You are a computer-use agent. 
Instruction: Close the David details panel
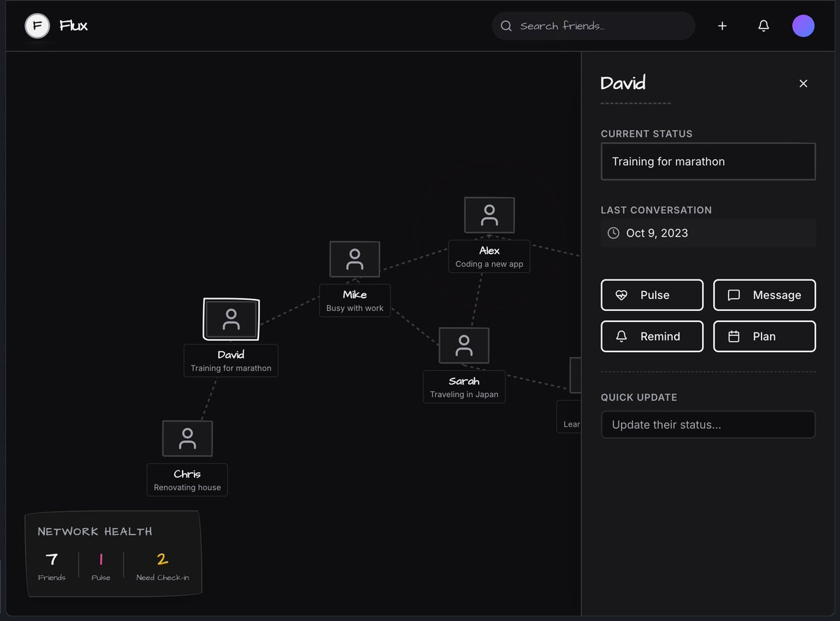[x=803, y=83]
